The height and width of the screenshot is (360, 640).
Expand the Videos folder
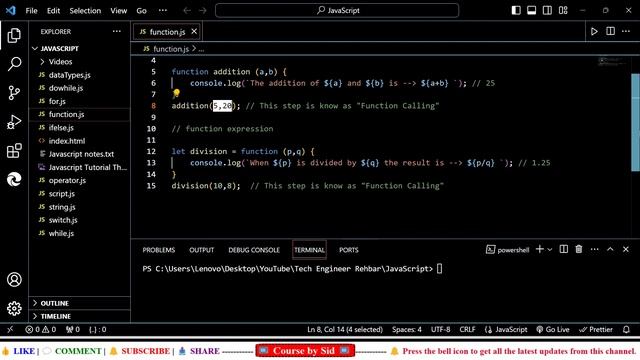coord(60,62)
